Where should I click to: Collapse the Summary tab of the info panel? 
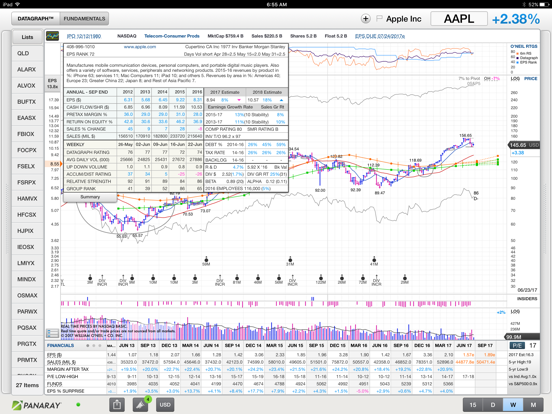coord(90,197)
